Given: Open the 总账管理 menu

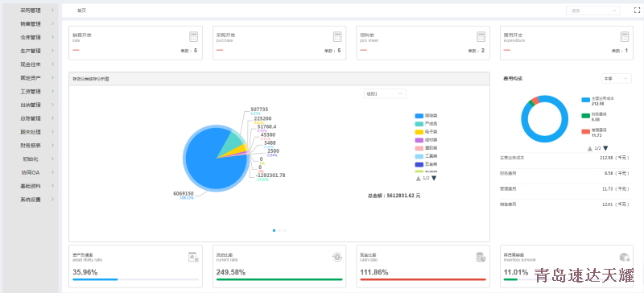Looking at the screenshot, I should (31, 118).
